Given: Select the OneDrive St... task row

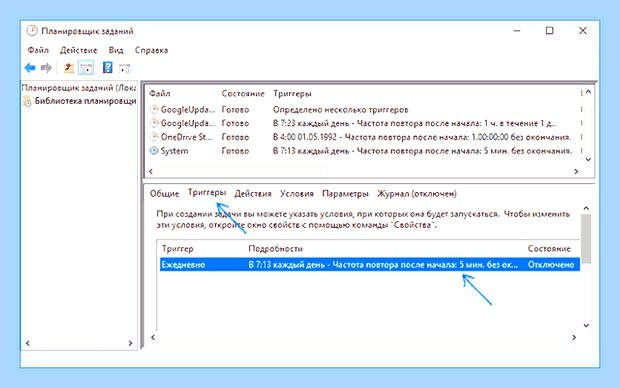Looking at the screenshot, I should pos(364,137).
